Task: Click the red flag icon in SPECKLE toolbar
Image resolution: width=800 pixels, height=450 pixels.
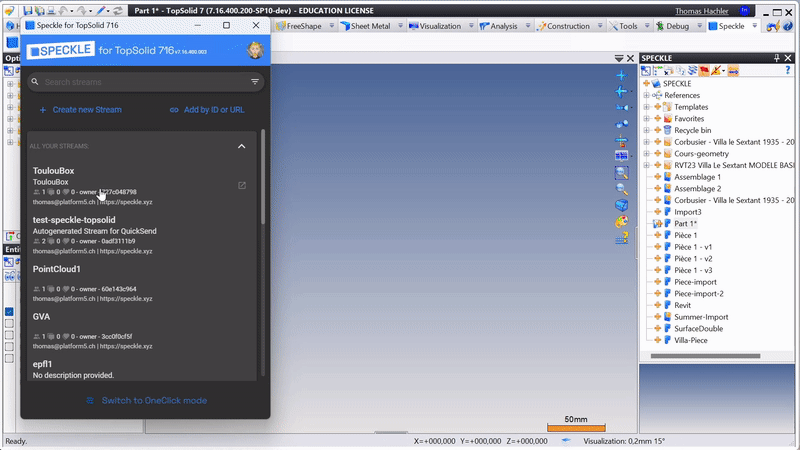Action: (x=704, y=70)
